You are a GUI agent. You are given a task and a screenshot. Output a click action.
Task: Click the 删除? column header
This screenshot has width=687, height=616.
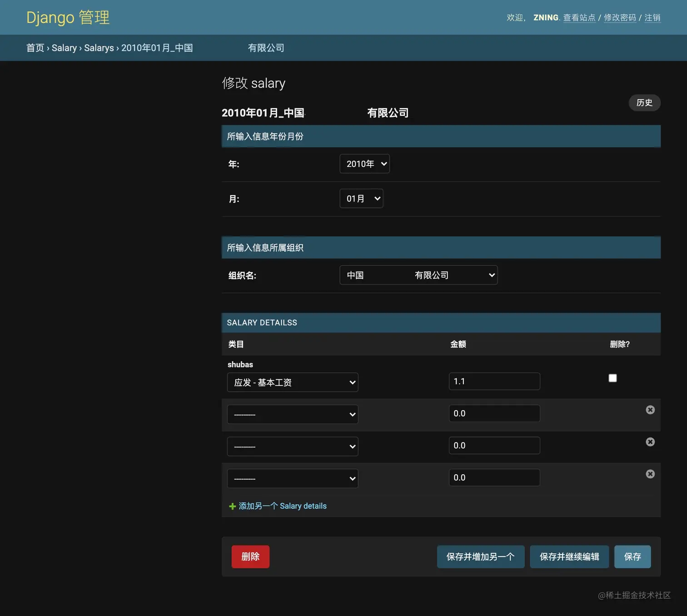pyautogui.click(x=620, y=344)
